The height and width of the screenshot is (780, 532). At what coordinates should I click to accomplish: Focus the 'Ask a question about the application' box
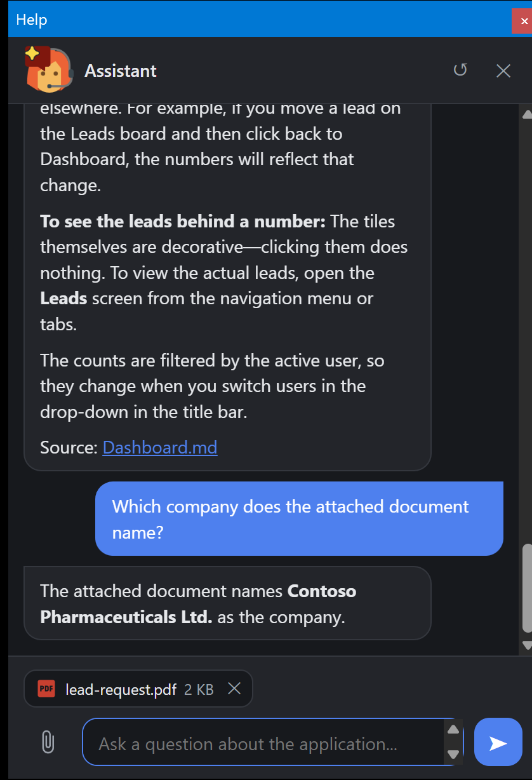click(263, 742)
